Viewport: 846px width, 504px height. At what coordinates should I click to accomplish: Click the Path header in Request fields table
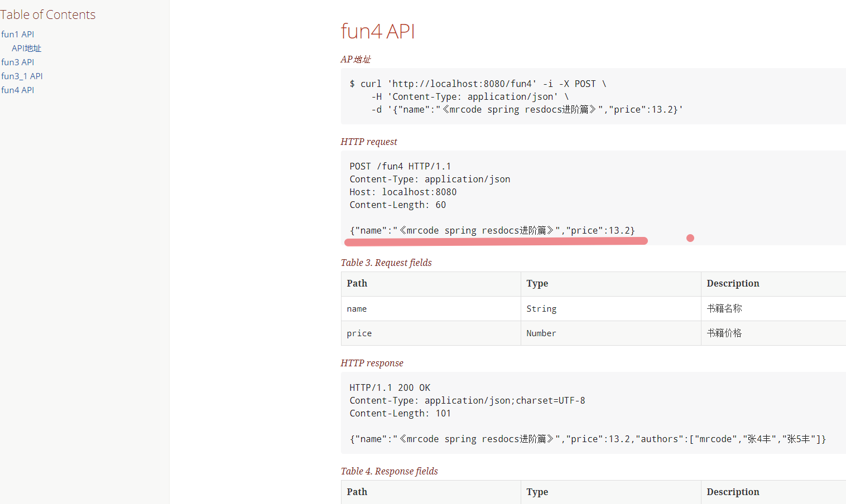pyautogui.click(x=357, y=284)
